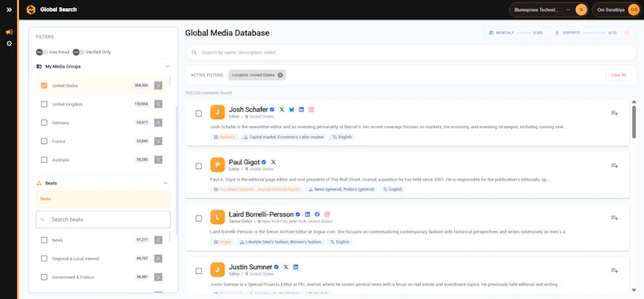644x299 pixels.
Task: Click the Global Search hexagon logo
Action: pyautogui.click(x=31, y=10)
